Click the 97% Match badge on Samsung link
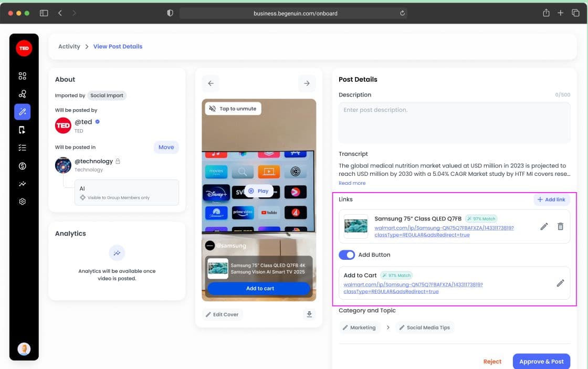 coord(481,219)
